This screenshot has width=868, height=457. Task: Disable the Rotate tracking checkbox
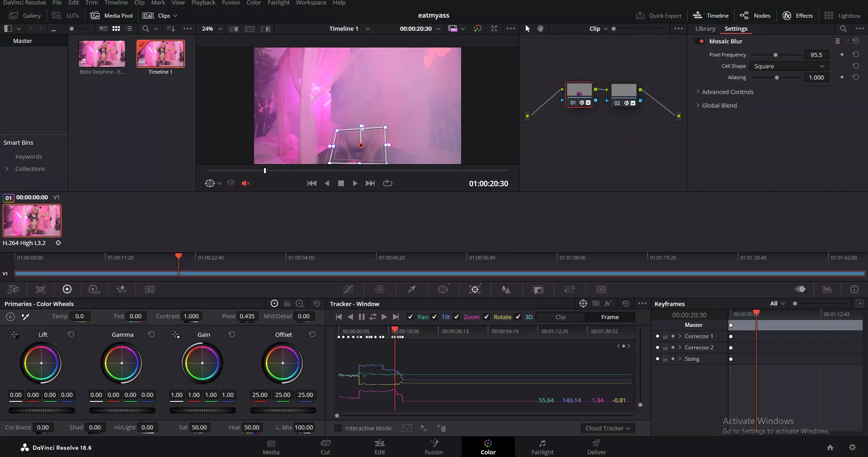coord(486,317)
